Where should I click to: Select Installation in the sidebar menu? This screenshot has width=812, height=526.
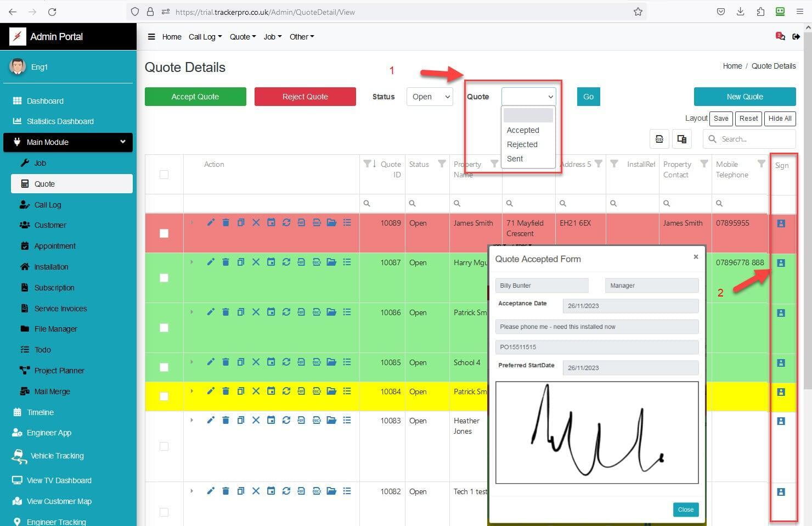[x=51, y=267]
